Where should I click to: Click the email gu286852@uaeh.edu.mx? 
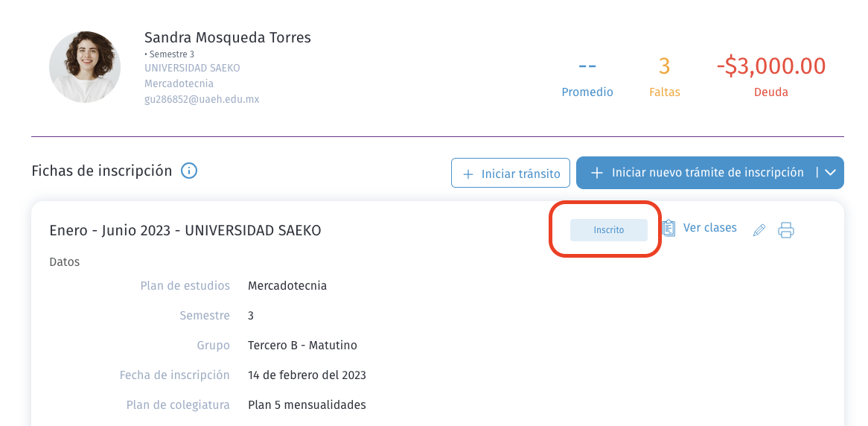point(202,100)
